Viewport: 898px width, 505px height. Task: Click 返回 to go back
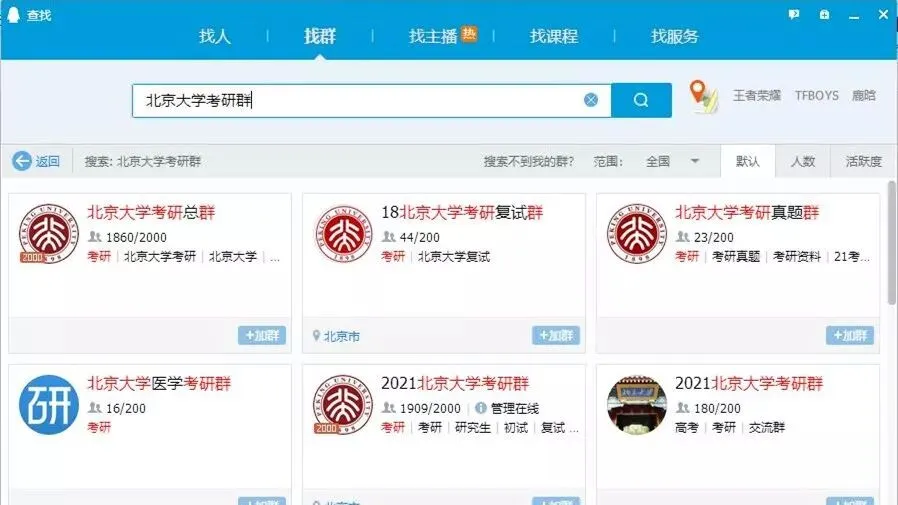coord(48,161)
